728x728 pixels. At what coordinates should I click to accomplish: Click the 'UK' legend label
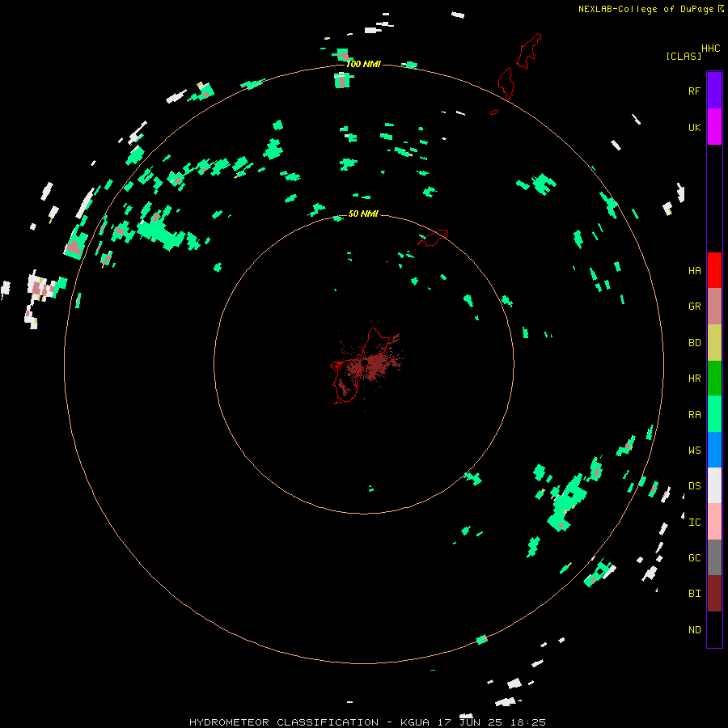[694, 127]
